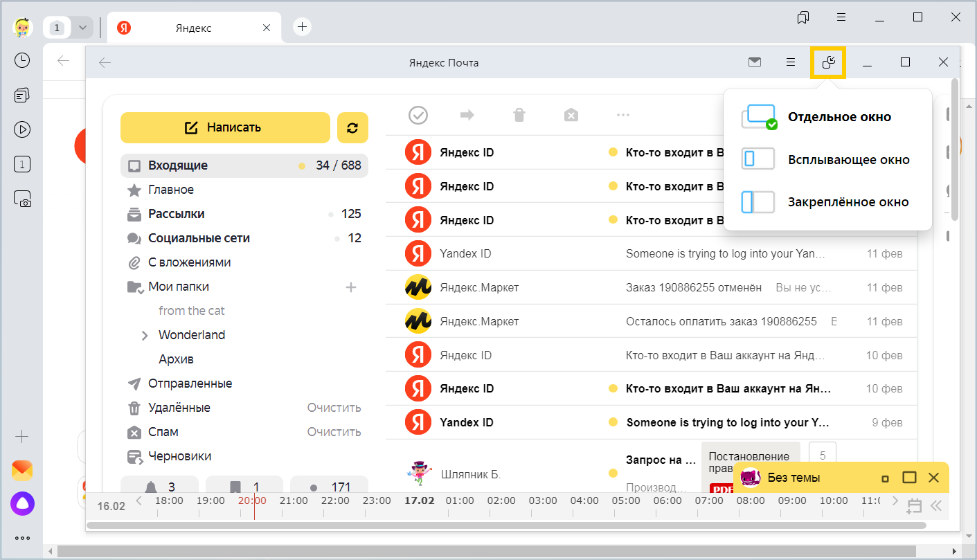Toggle unread dot on Яндекс ID 10 фев bold message
977x560 pixels.
tap(613, 388)
